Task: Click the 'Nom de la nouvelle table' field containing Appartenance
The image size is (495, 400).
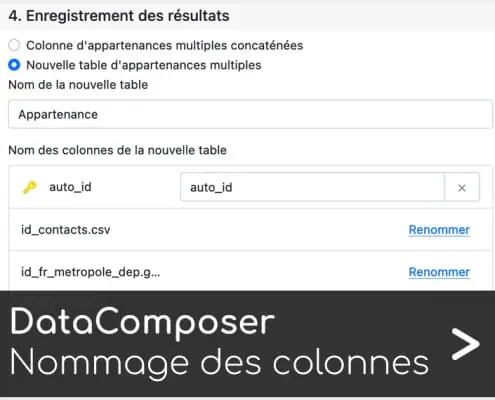Action: [x=250, y=114]
